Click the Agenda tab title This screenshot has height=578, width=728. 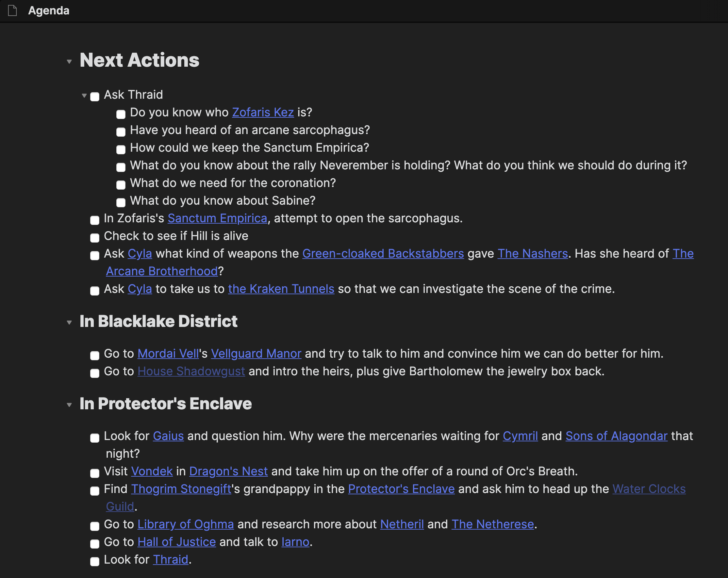pyautogui.click(x=49, y=10)
